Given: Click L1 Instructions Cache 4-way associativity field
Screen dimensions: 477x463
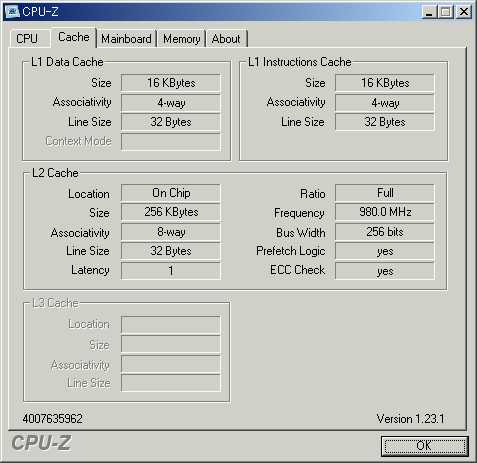Looking at the screenshot, I should pyautogui.click(x=385, y=102).
